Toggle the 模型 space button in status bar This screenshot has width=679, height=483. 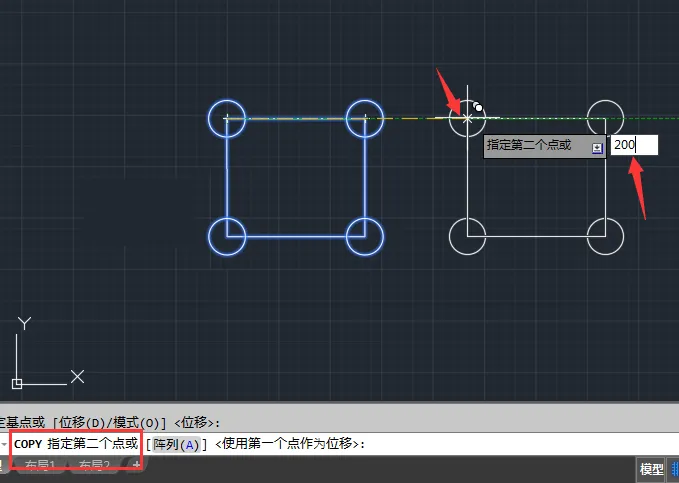click(651, 469)
